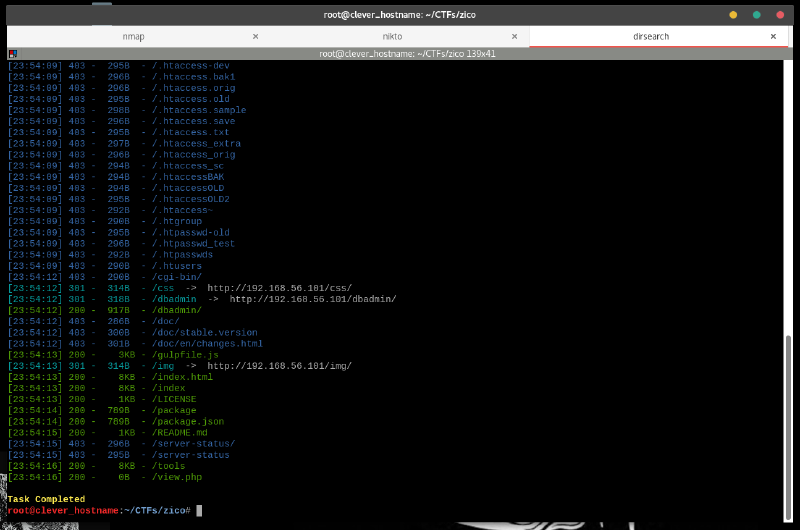Viewport: 800px width, 530px height.
Task: Close the window with the red button
Action: [x=779, y=14]
